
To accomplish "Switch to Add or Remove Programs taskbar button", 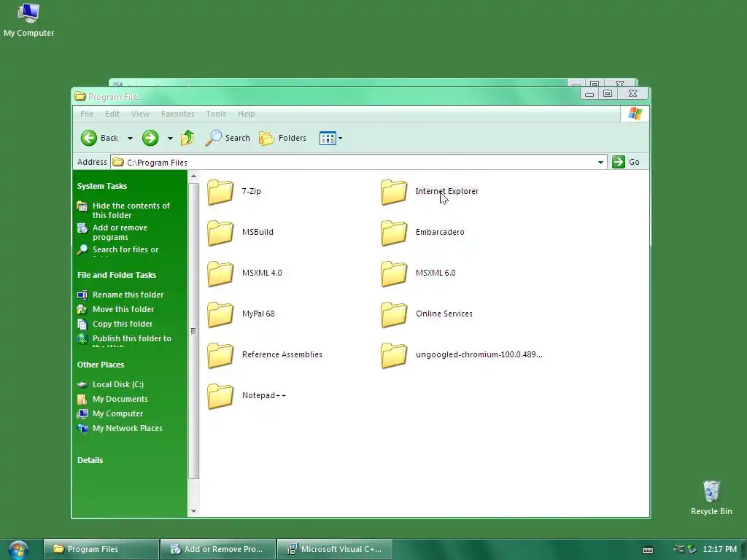I will [x=218, y=549].
